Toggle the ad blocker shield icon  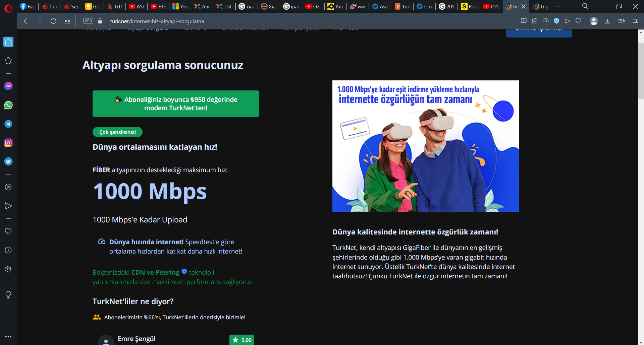coord(556,21)
